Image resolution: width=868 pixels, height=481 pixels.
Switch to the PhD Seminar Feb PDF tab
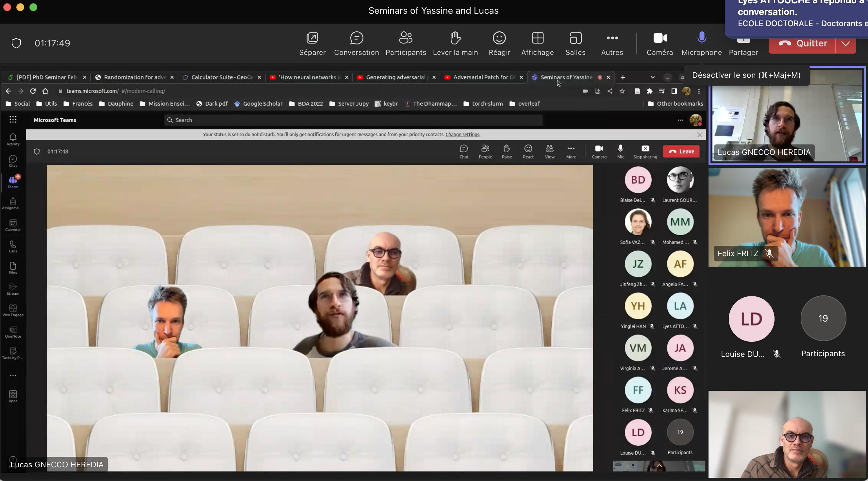(47, 77)
